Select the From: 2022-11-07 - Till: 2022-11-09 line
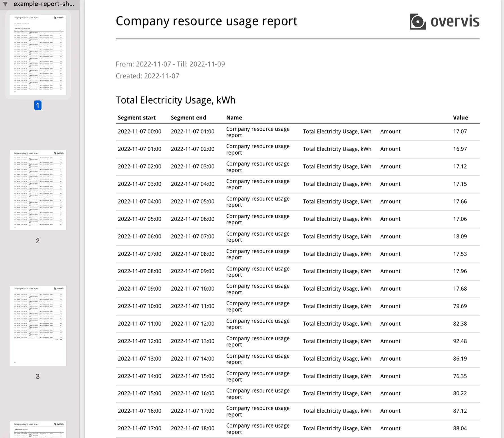Screen dimensions: 504x438 (170, 64)
